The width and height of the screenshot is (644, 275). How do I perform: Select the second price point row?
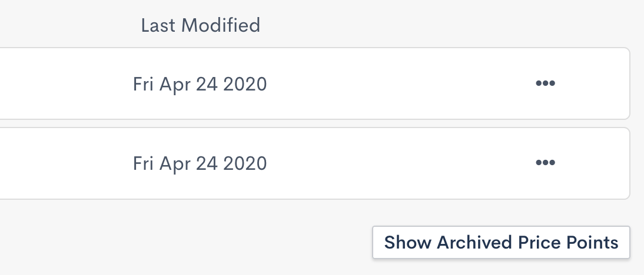pos(353,163)
